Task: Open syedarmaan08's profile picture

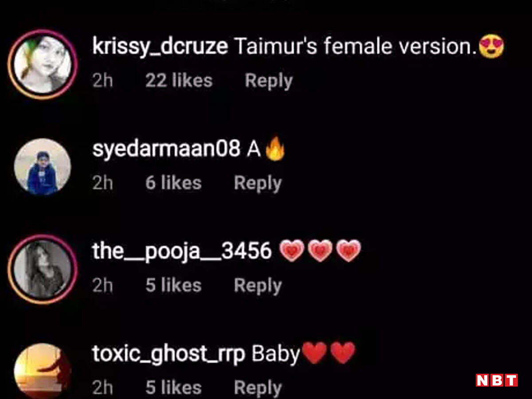Action: tap(43, 167)
